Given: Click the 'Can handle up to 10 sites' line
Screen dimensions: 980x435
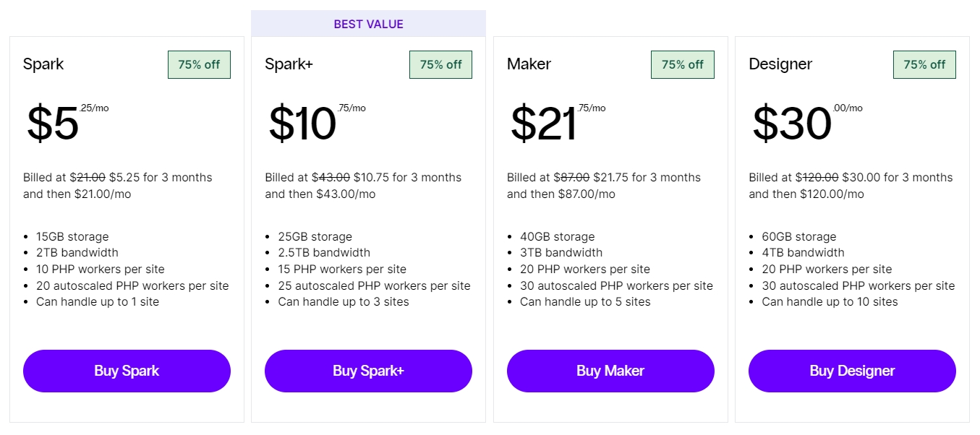Looking at the screenshot, I should 830,301.
